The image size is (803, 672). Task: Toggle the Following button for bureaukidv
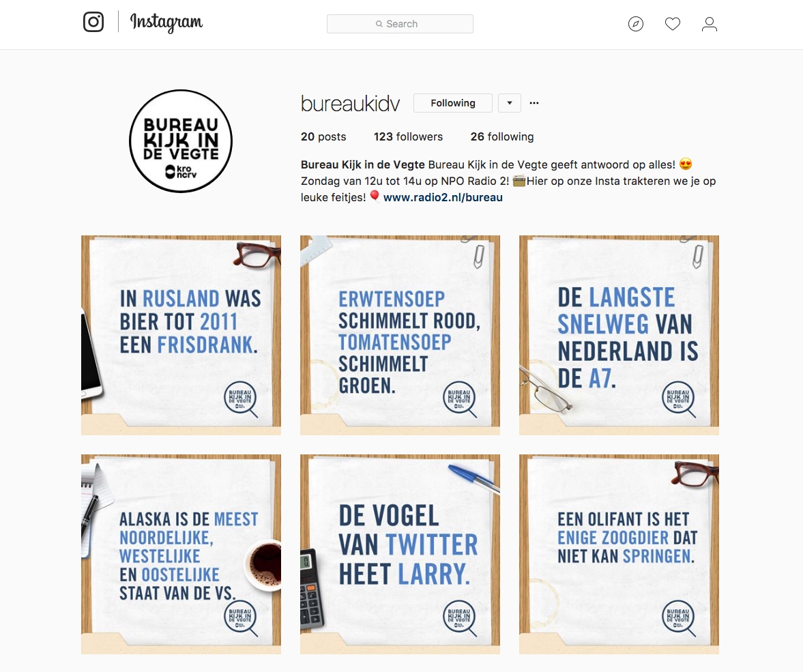click(x=453, y=103)
